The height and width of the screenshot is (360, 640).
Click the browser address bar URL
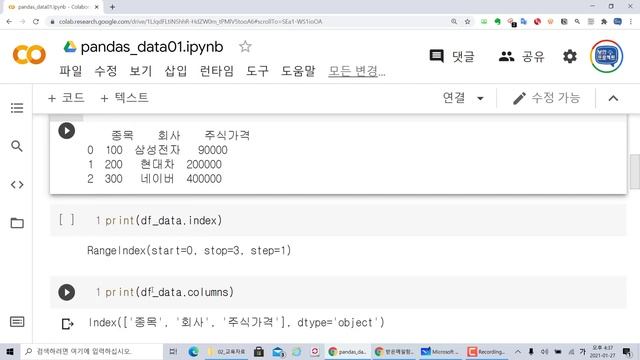(190, 22)
